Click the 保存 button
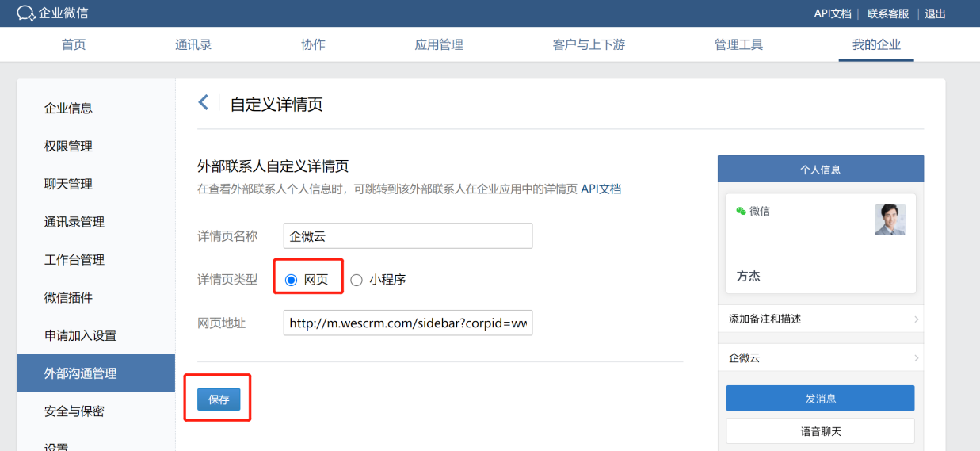The height and width of the screenshot is (451, 980). coord(219,399)
